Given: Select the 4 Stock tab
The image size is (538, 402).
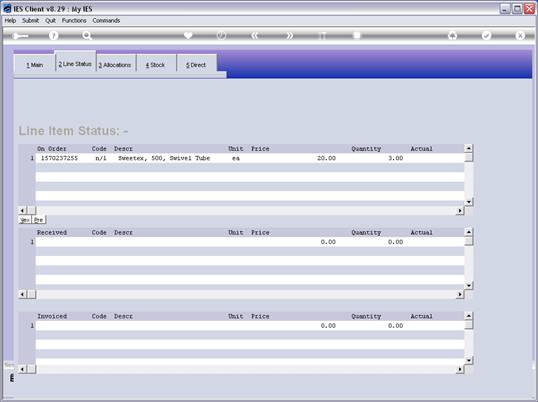Looking at the screenshot, I should click(x=155, y=64).
